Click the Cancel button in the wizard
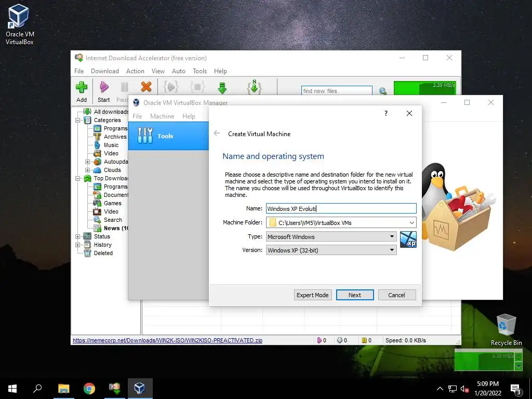This screenshot has height=399, width=532. pos(396,295)
